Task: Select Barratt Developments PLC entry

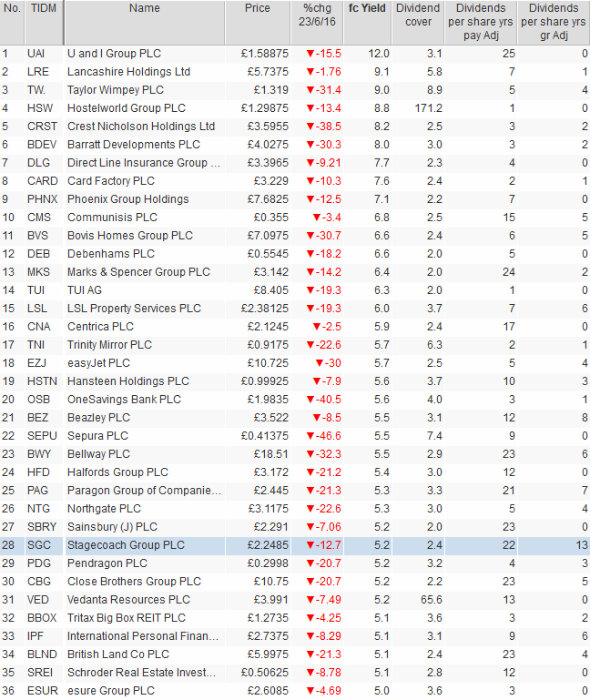Action: click(295, 145)
